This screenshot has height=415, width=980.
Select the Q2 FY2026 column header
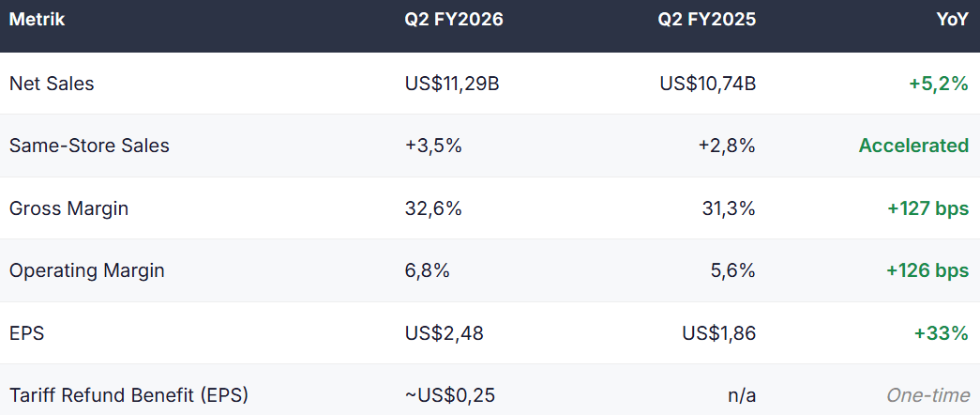pos(454,20)
